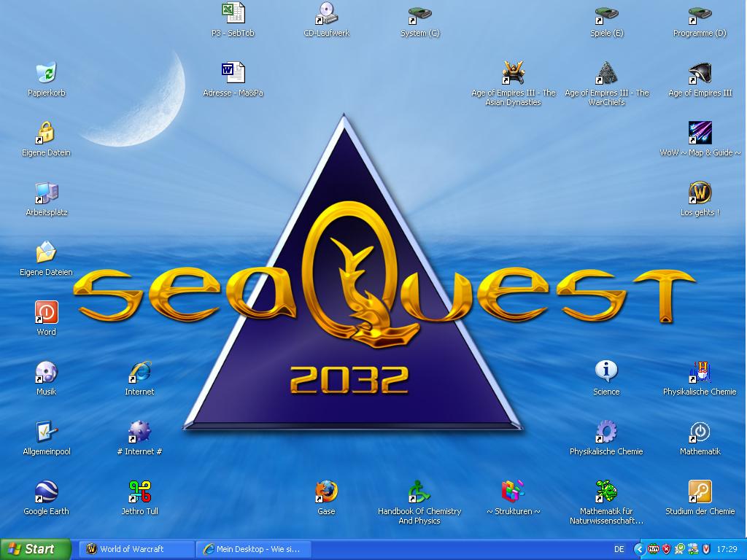The height and width of the screenshot is (560, 747).
Task: Open the P3 - SebTob Excel file
Action: click(x=233, y=14)
